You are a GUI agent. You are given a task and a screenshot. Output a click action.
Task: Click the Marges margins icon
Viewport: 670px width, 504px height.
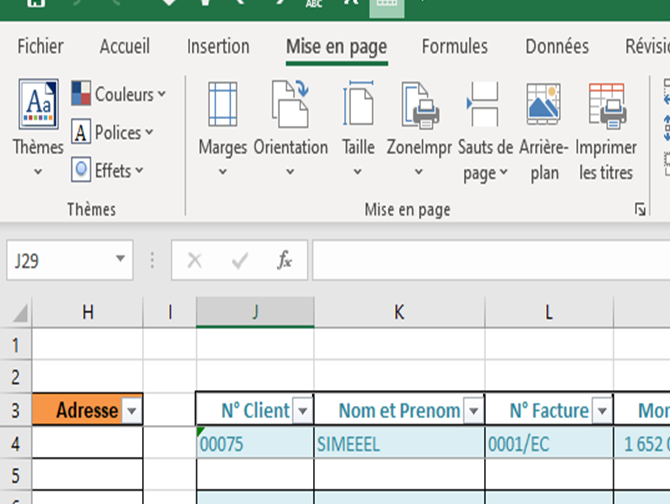pos(223,104)
